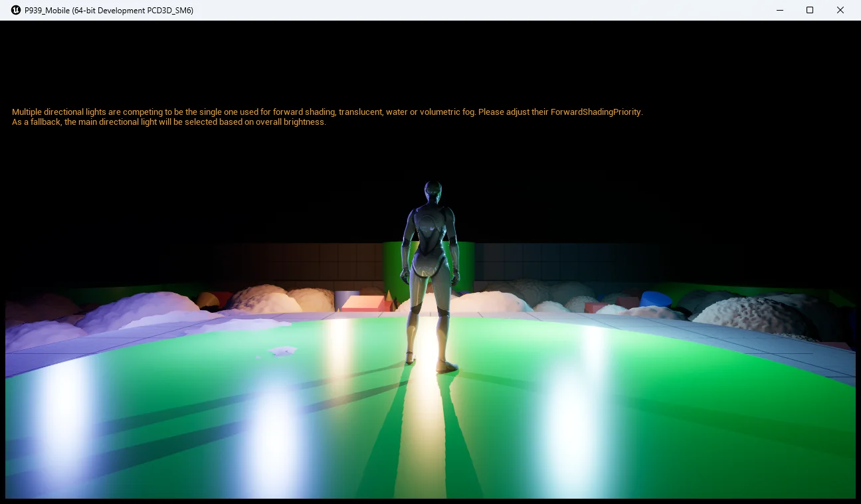The height and width of the screenshot is (504, 861).
Task: Click the green pillar behind the character
Action: pyautogui.click(x=429, y=272)
